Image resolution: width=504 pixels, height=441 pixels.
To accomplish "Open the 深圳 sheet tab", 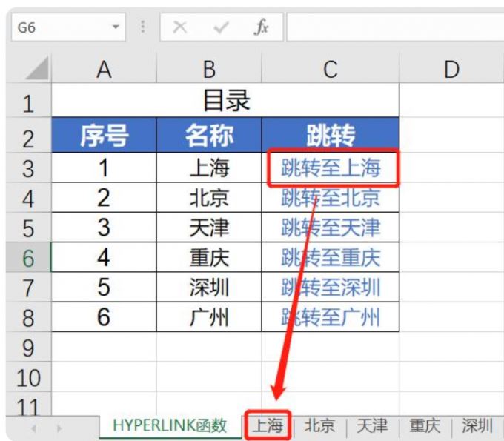I will (x=477, y=425).
